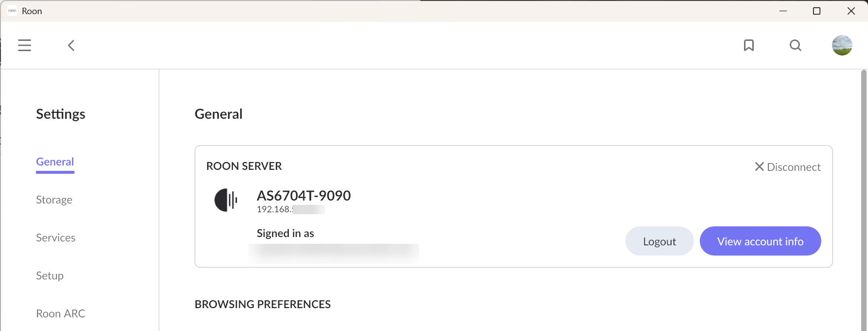The image size is (868, 331).
Task: Minimize the Roon window
Action: pyautogui.click(x=783, y=11)
